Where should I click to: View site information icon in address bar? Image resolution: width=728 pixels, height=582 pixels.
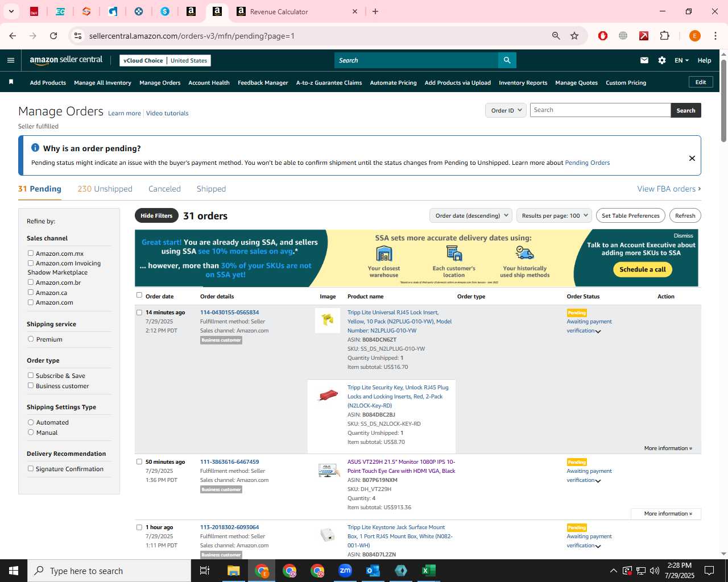click(78, 36)
